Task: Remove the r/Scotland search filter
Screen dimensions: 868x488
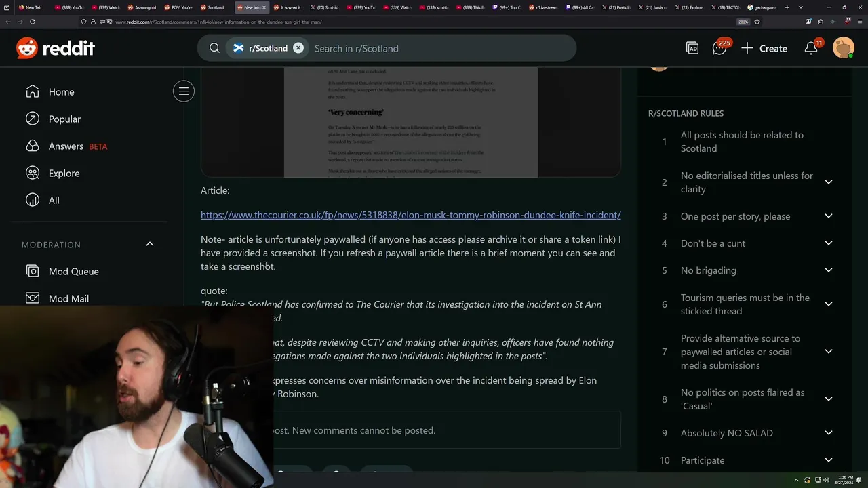Action: tap(298, 48)
